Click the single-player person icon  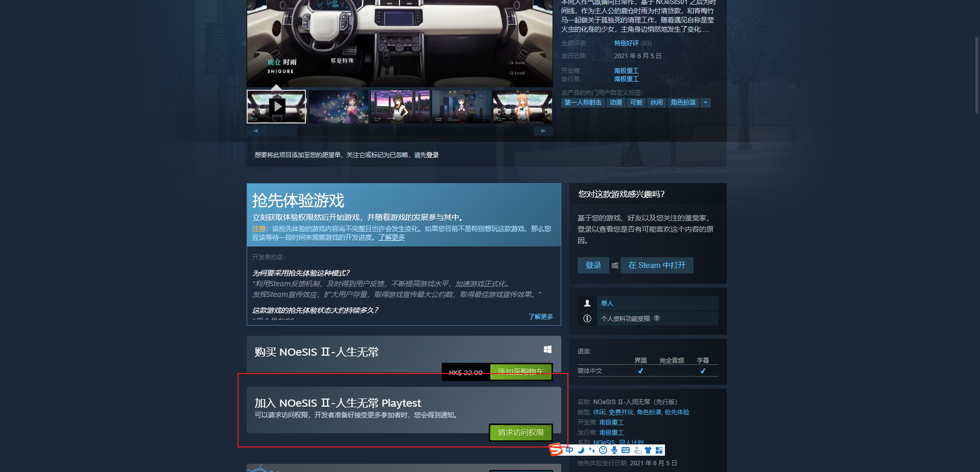(x=587, y=303)
